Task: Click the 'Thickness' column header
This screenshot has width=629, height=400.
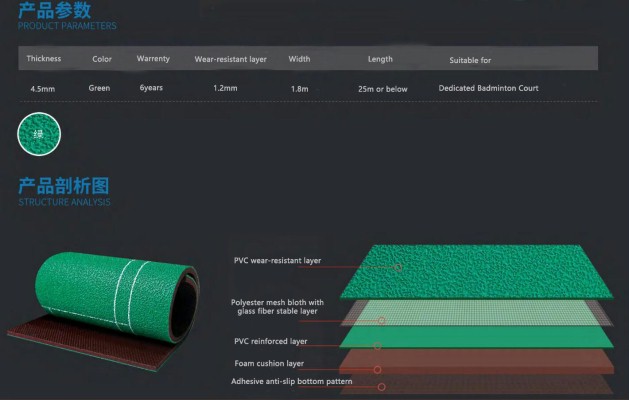Action: coord(44,58)
